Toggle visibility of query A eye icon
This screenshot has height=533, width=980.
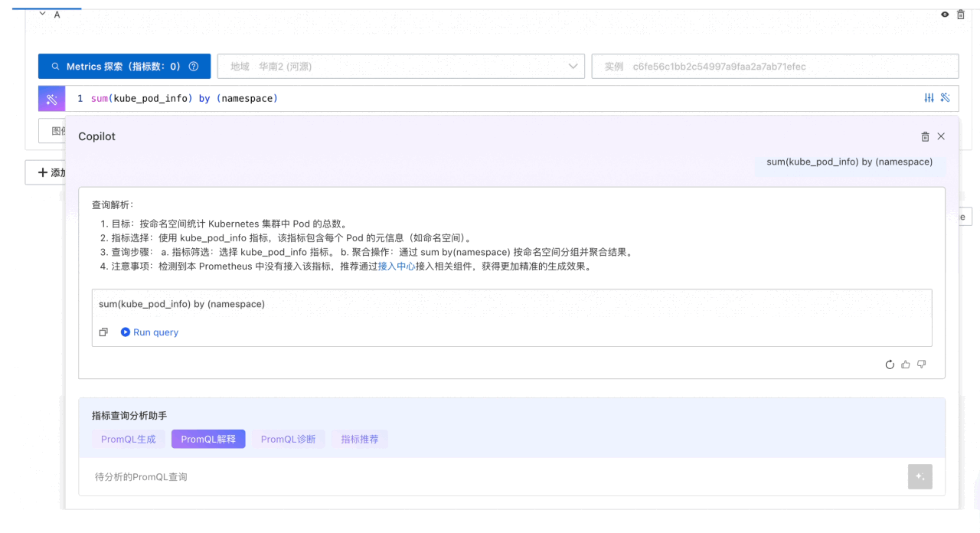tap(945, 15)
